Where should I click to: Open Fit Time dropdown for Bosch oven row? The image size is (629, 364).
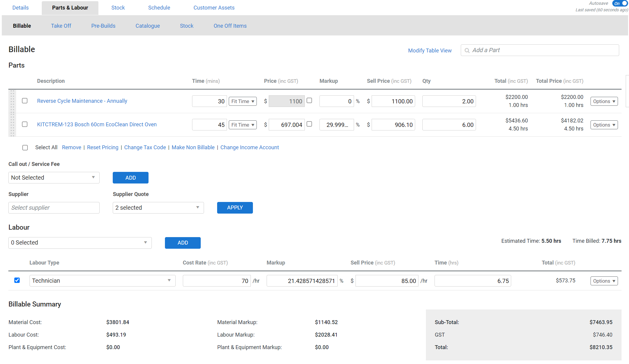coord(243,125)
